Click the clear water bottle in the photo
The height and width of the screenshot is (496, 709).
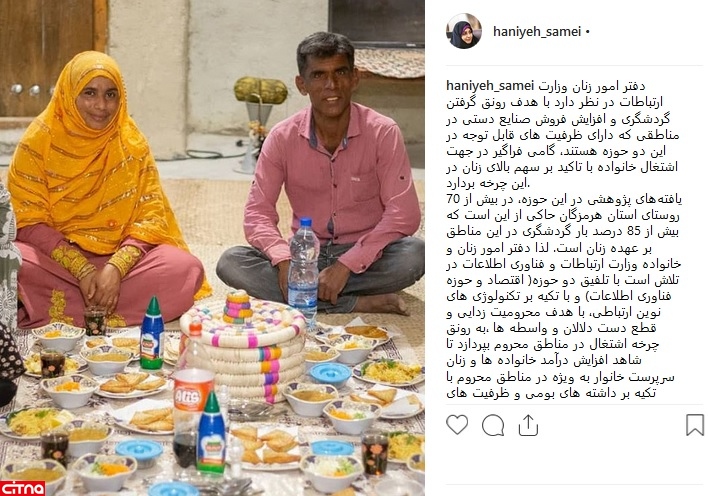tap(303, 271)
